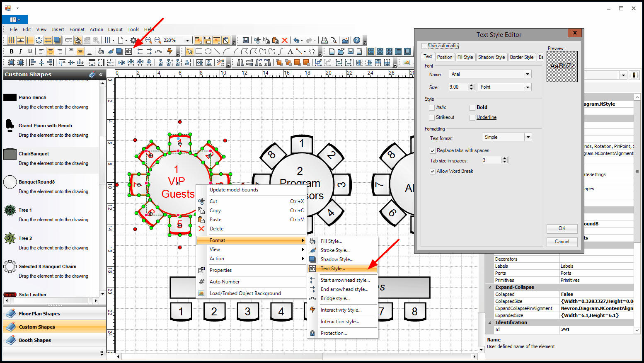The image size is (644, 363).
Task: Increase font Size stepper up arrow
Action: click(x=471, y=85)
